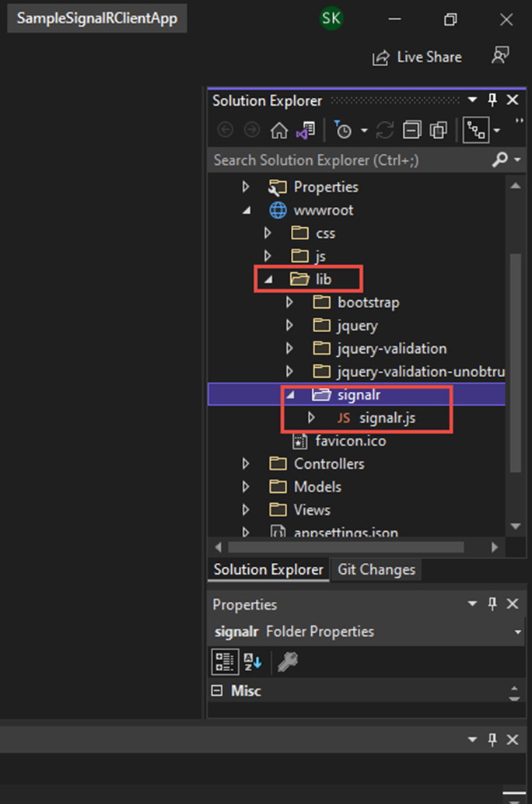This screenshot has width=532, height=804.
Task: Select the Home view in Solution Explorer
Action: click(278, 131)
